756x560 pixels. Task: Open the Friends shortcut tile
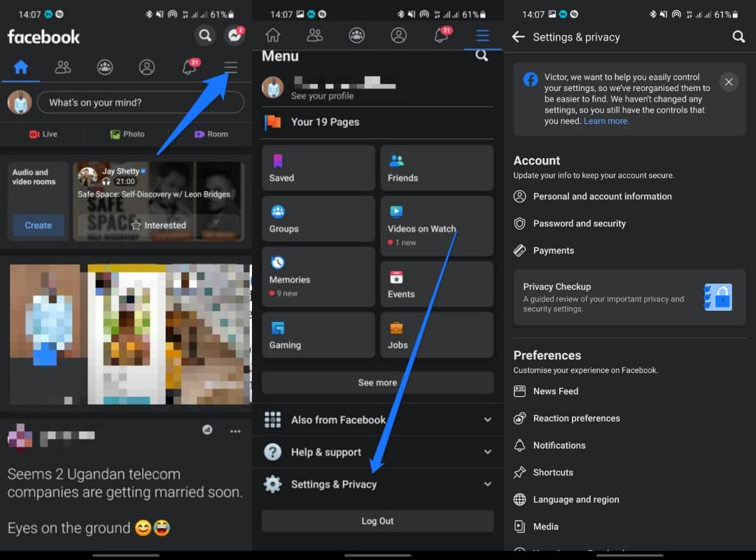click(x=437, y=168)
